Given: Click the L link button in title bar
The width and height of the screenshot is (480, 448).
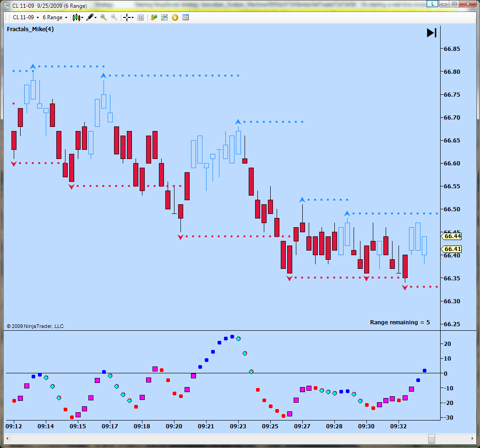Looking at the screenshot, I should click(x=432, y=4).
